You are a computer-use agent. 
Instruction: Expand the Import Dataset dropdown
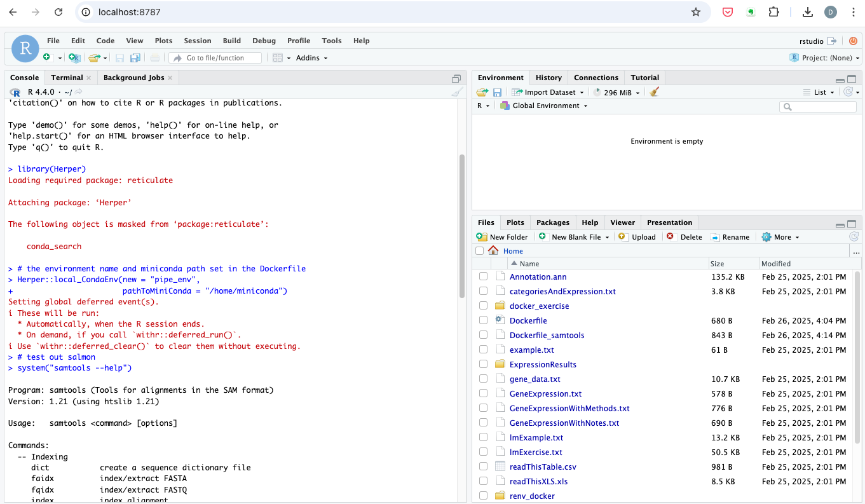(x=548, y=92)
